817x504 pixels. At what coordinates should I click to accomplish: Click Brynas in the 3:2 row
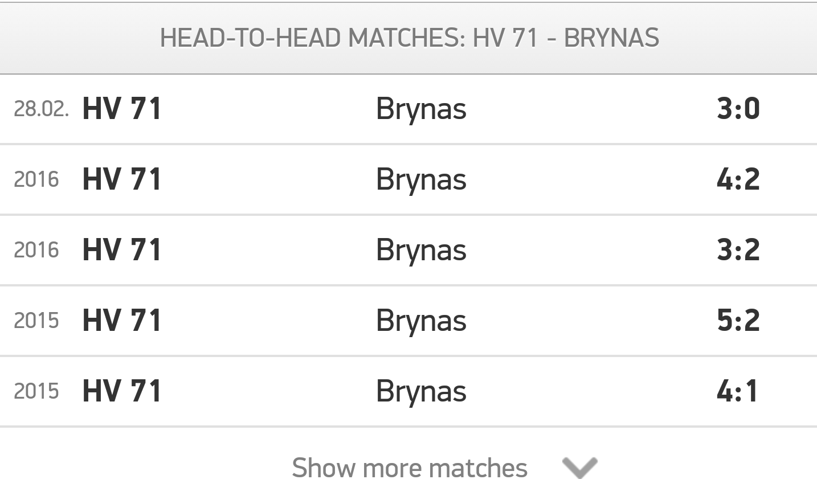(x=421, y=251)
